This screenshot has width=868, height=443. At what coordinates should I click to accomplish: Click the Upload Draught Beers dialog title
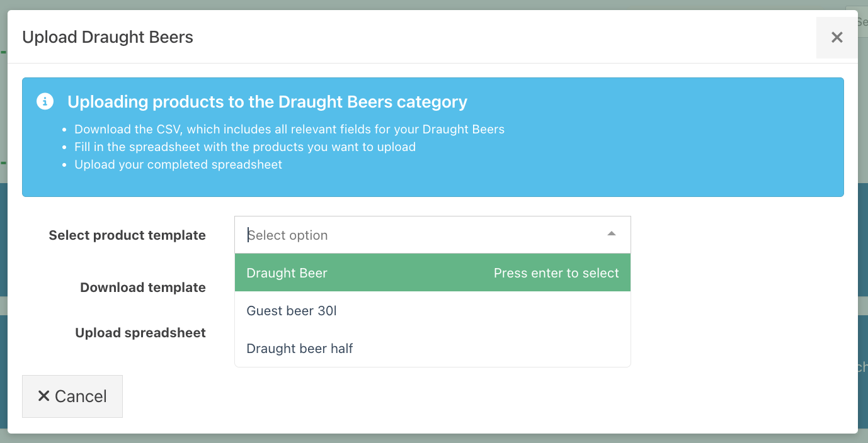tap(108, 37)
